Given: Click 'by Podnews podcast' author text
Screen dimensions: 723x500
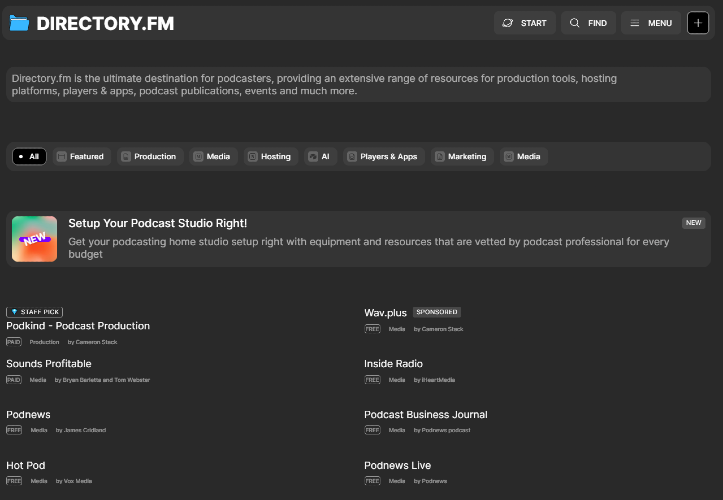Looking at the screenshot, I should pyautogui.click(x=442, y=430).
